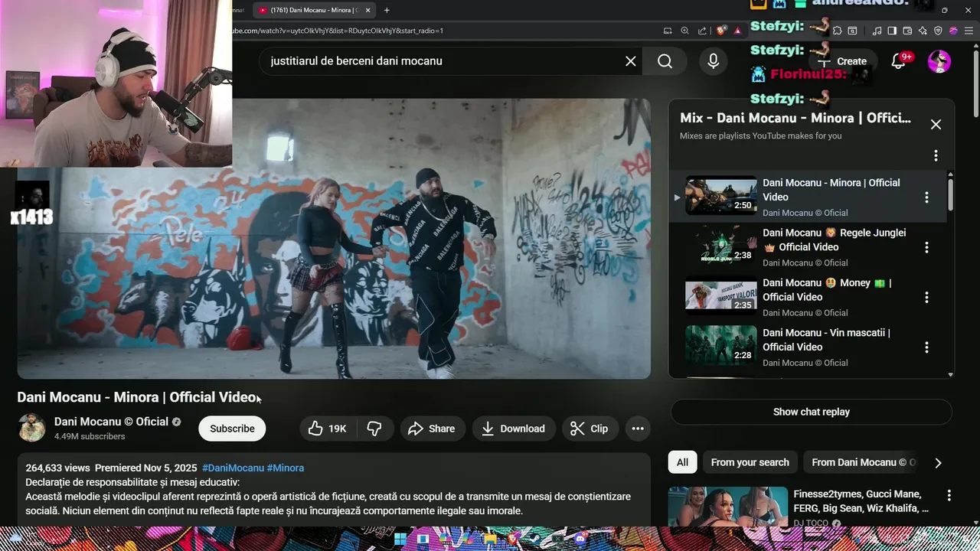Like the video with thumbs up
Viewport: 980px width, 551px height.
pos(328,429)
